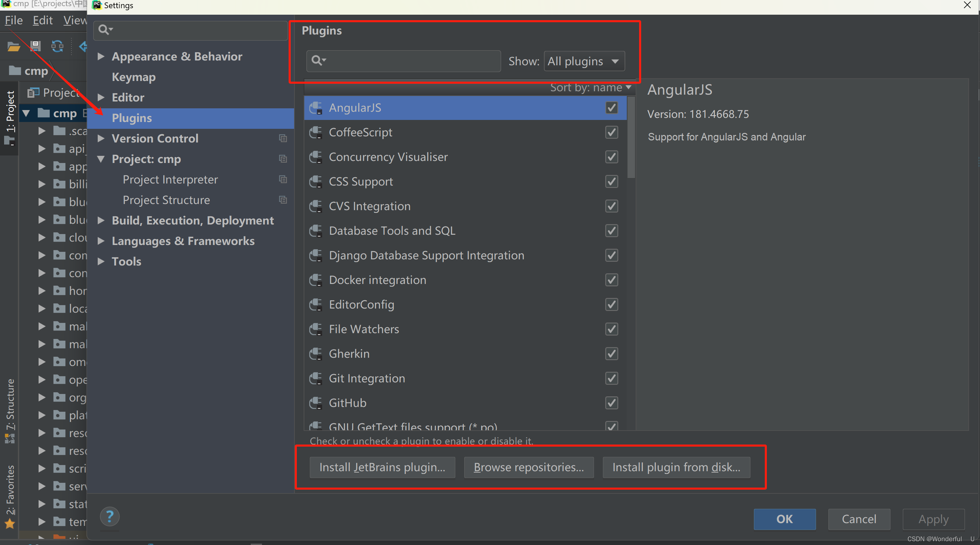Click Browse repositories button
This screenshot has height=545, width=980.
[528, 467]
